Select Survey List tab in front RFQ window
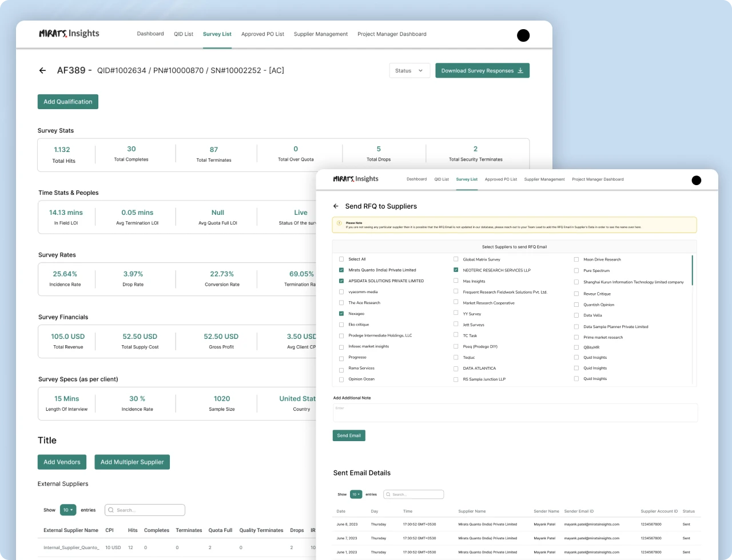The width and height of the screenshot is (732, 560). (467, 179)
